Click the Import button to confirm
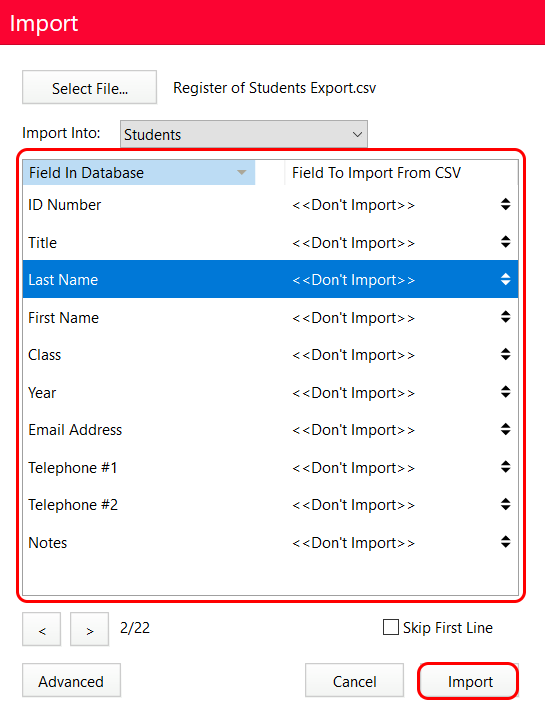 click(x=469, y=681)
